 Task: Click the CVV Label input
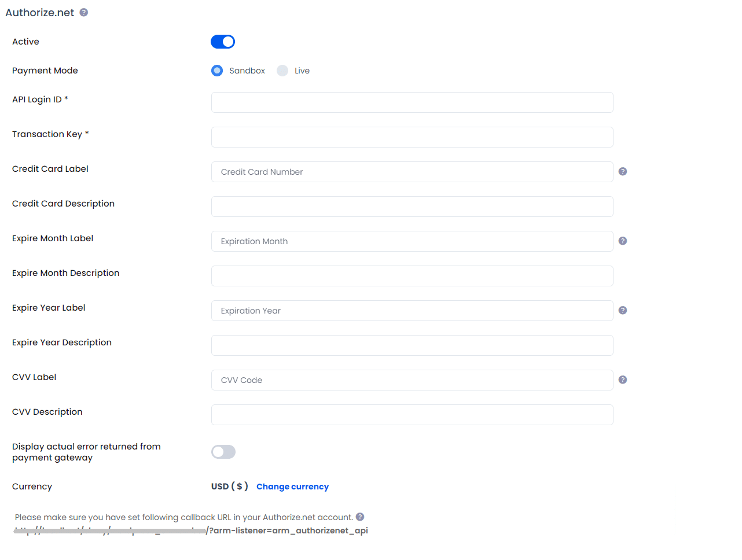[412, 380]
